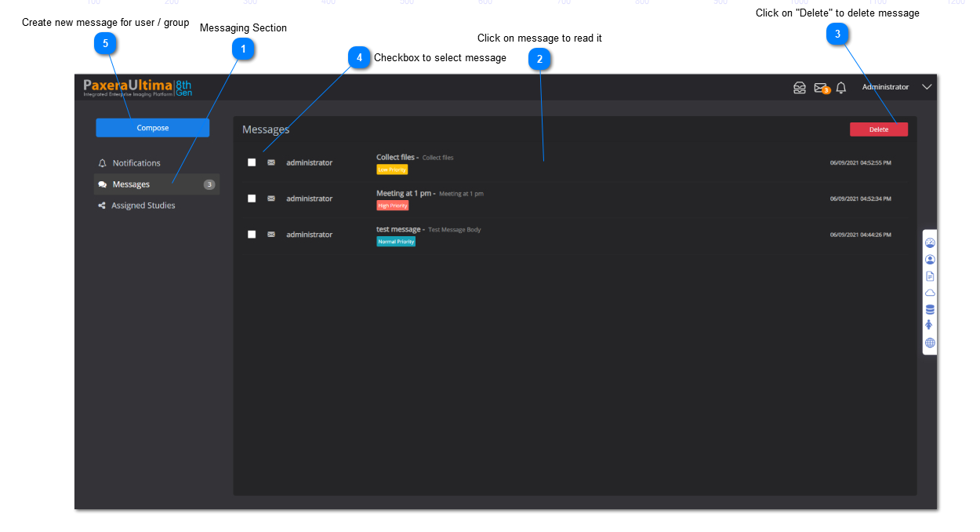Screen dimensions: 980x532
Task: Open the inbox tray icon in header
Action: click(799, 88)
